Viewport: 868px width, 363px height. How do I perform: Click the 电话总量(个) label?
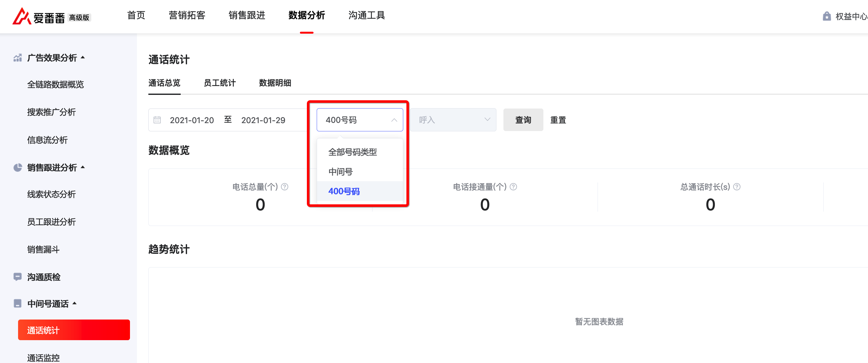[x=255, y=187]
